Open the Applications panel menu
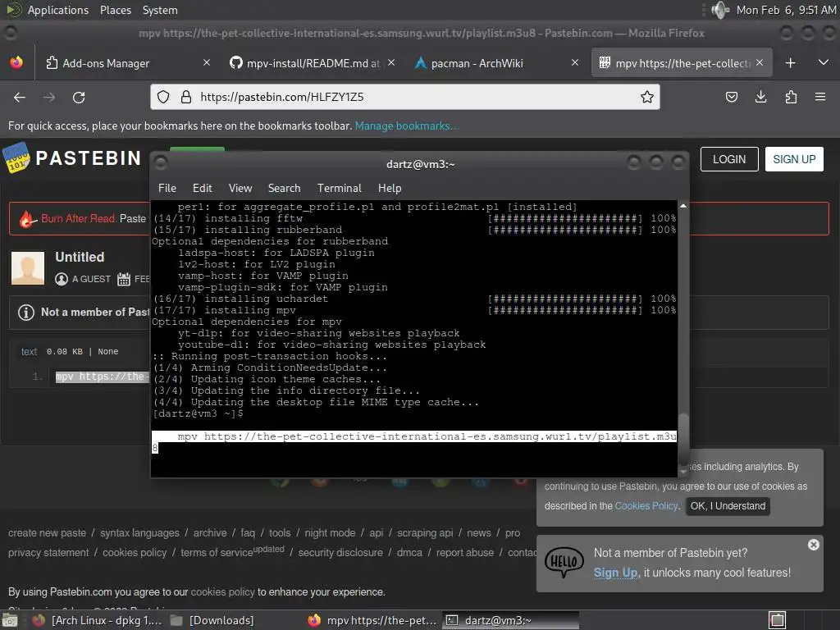The width and height of the screenshot is (840, 630). click(58, 10)
